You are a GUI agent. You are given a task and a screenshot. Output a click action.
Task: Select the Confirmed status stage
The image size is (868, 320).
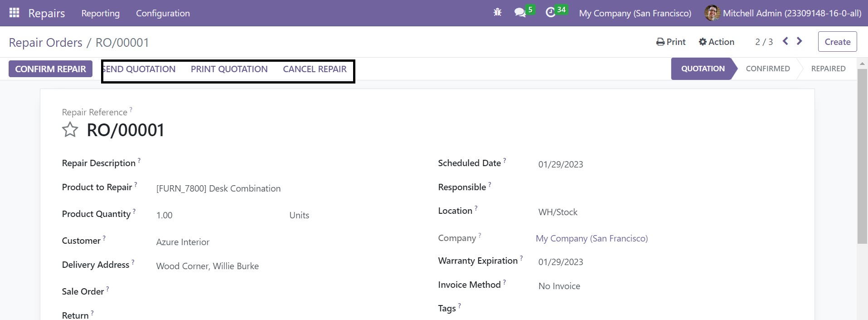tap(767, 69)
